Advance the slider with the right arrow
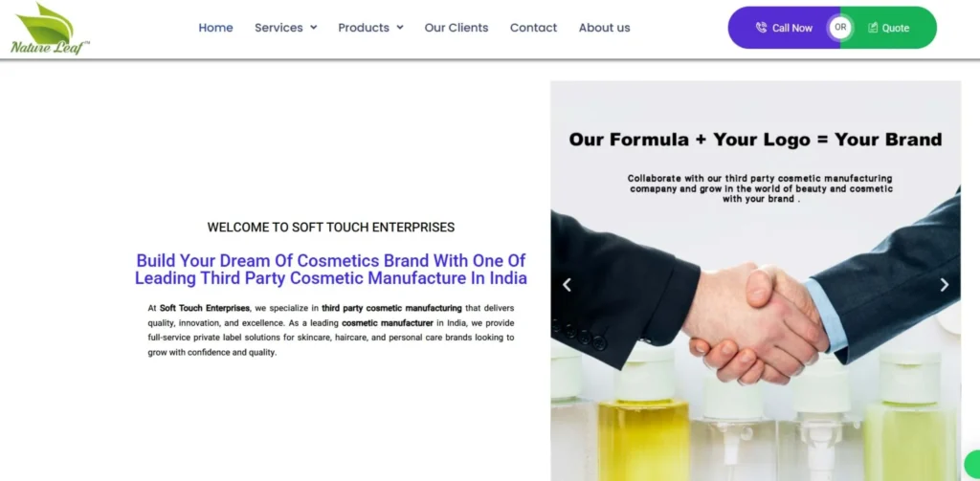980x481 pixels. click(945, 285)
